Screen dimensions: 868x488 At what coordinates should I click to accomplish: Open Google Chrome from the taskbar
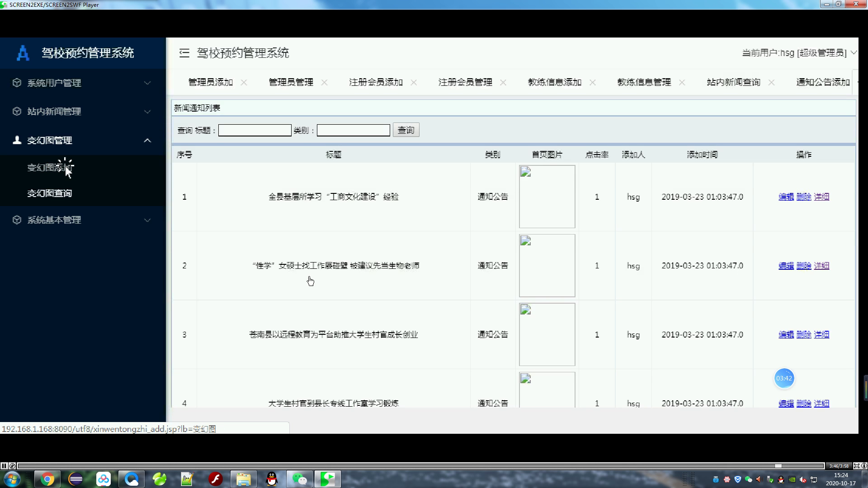point(47,479)
